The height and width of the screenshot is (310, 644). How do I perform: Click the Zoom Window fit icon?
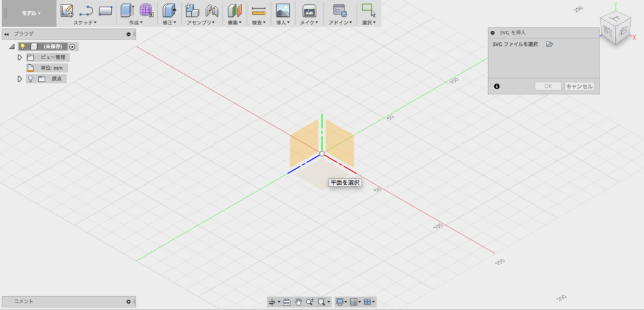coord(321,302)
